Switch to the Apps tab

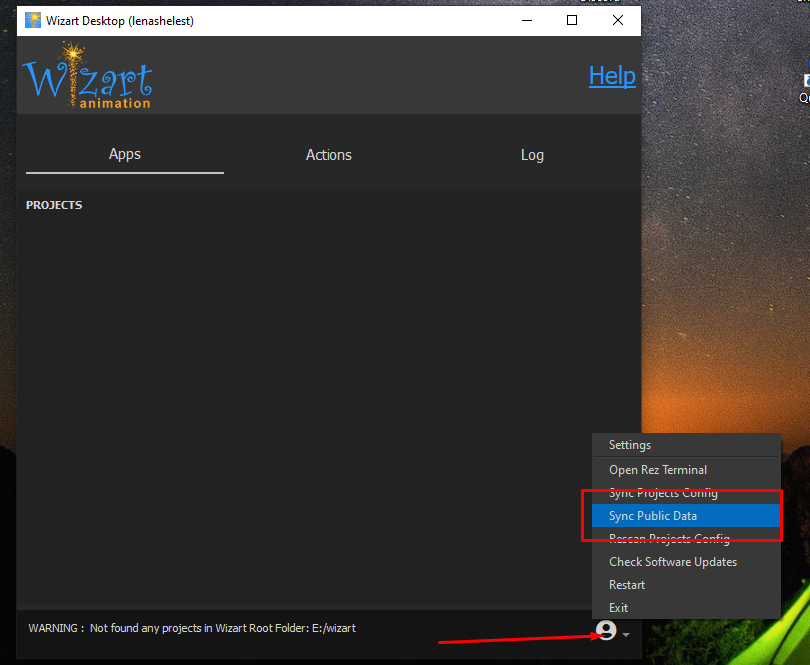coord(125,154)
